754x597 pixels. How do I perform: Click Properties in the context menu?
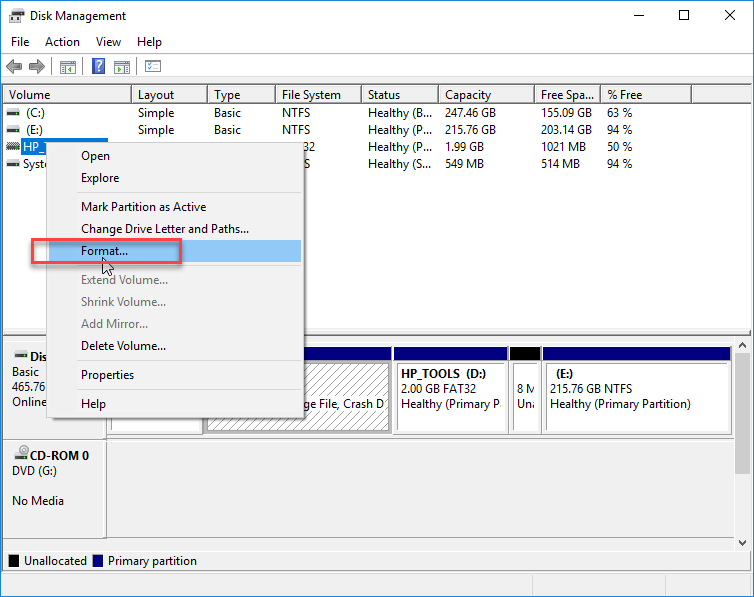(107, 375)
